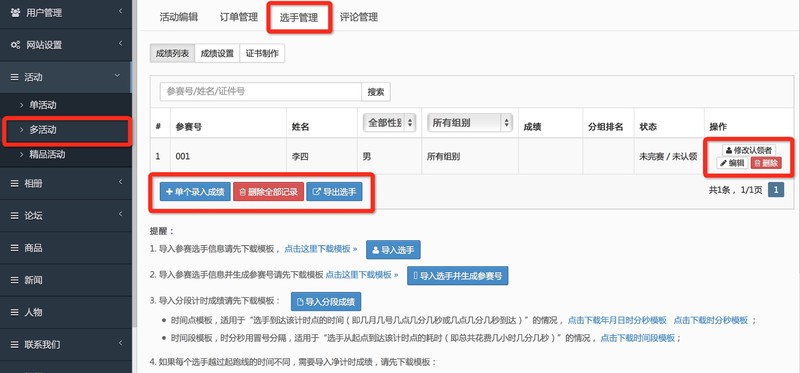Viewport: 800px width, 373px height.
Task: Open the 所有组别 group dropdown
Action: tap(469, 122)
